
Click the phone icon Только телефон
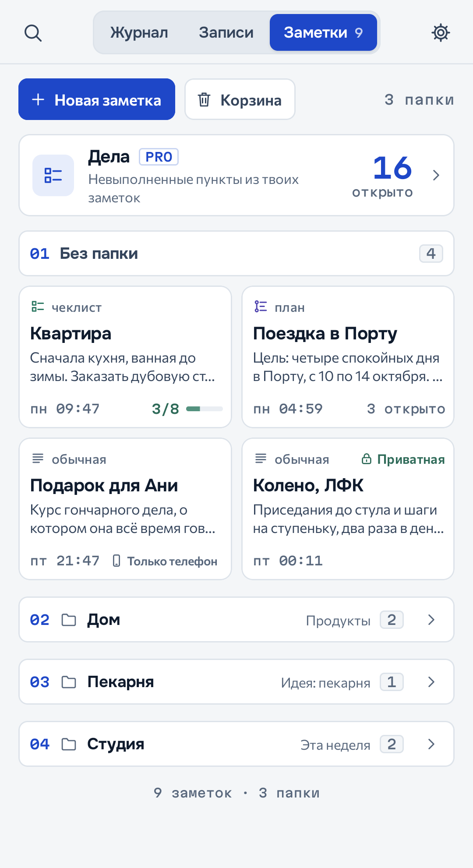click(116, 561)
